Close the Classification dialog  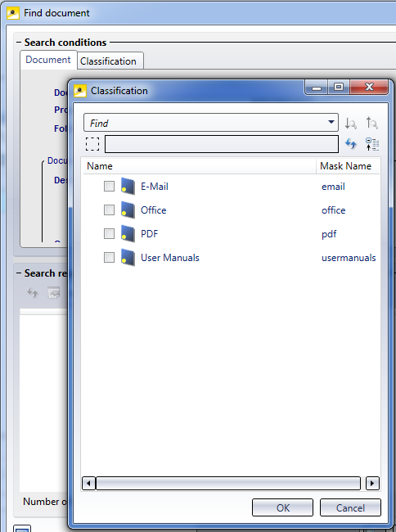click(x=369, y=88)
